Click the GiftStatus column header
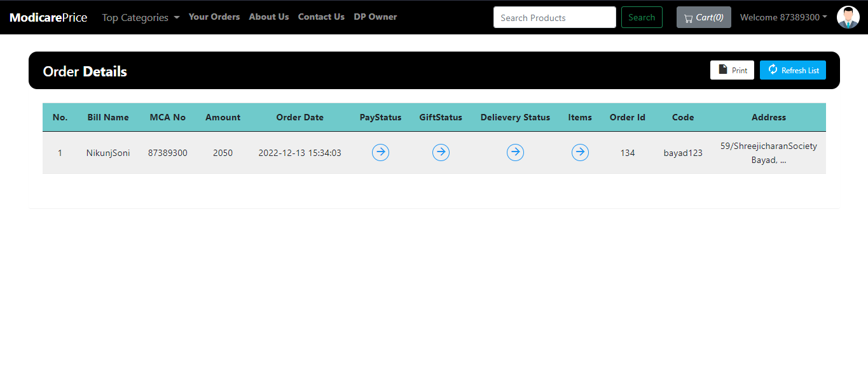This screenshot has height=382, width=868. tap(441, 117)
